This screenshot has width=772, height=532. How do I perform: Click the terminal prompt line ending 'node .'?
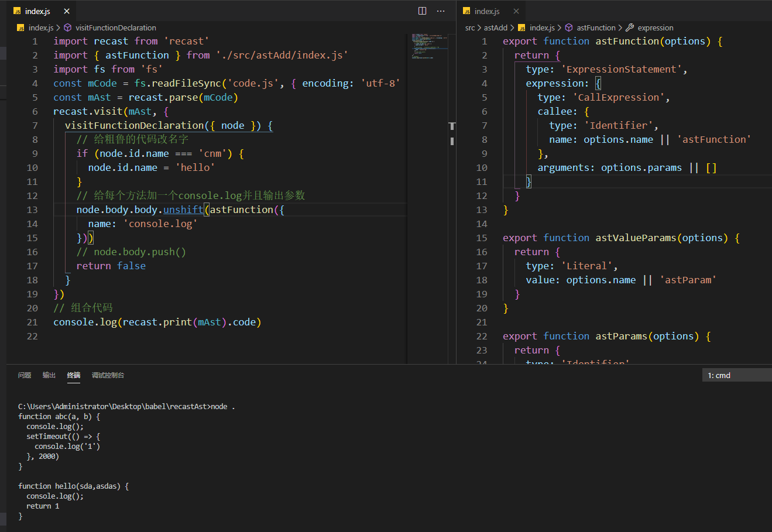126,406
